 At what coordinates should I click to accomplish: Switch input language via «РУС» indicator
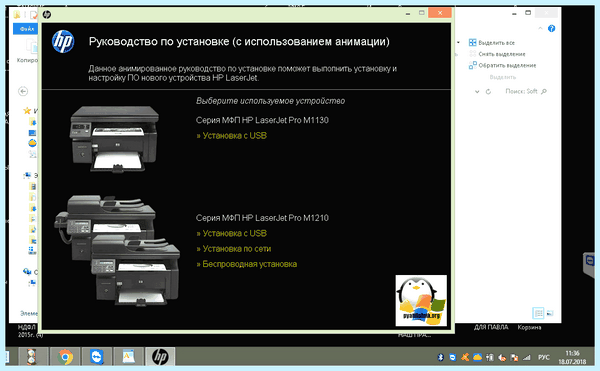(x=544, y=357)
